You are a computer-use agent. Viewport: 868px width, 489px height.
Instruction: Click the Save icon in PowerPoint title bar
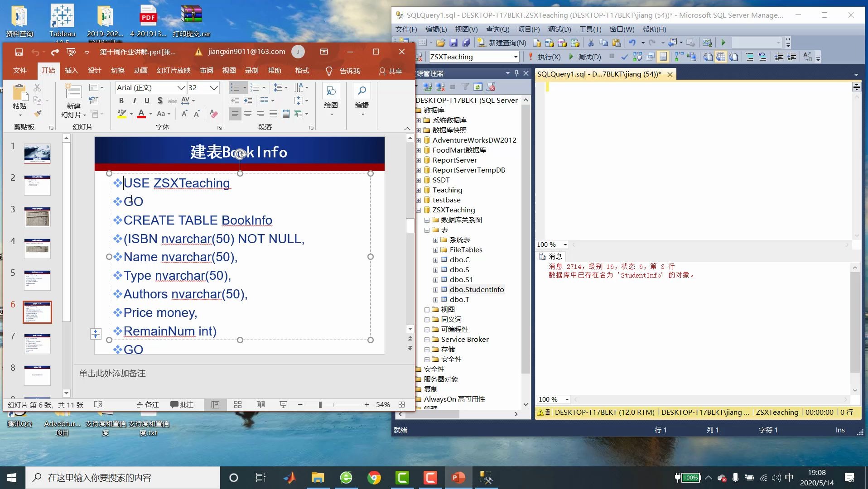[19, 52]
